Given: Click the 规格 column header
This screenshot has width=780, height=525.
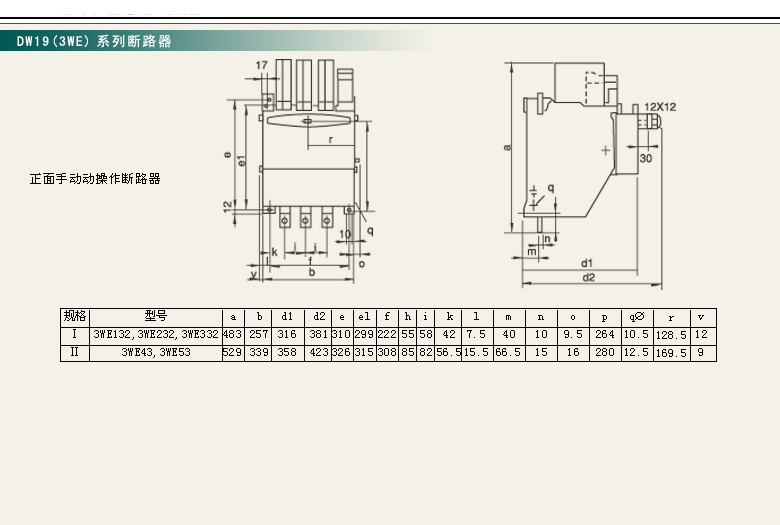Looking at the screenshot, I should [x=75, y=316].
